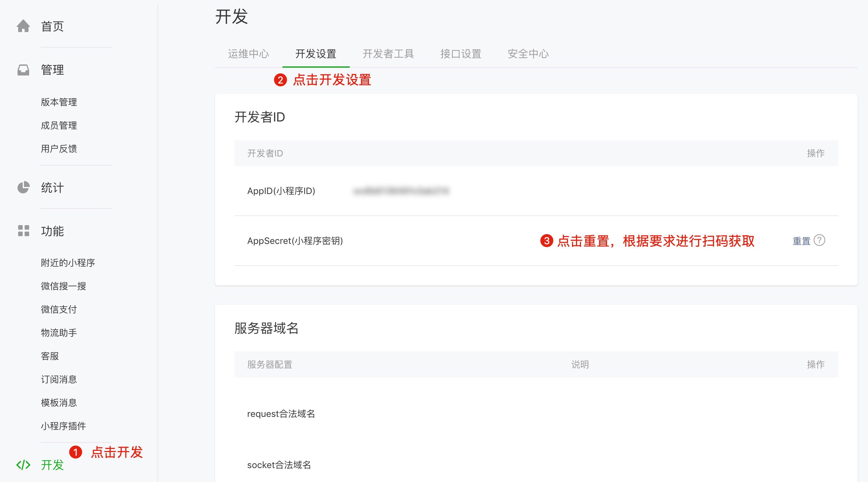
Task: Open 开发 section in sidebar
Action: [52, 465]
